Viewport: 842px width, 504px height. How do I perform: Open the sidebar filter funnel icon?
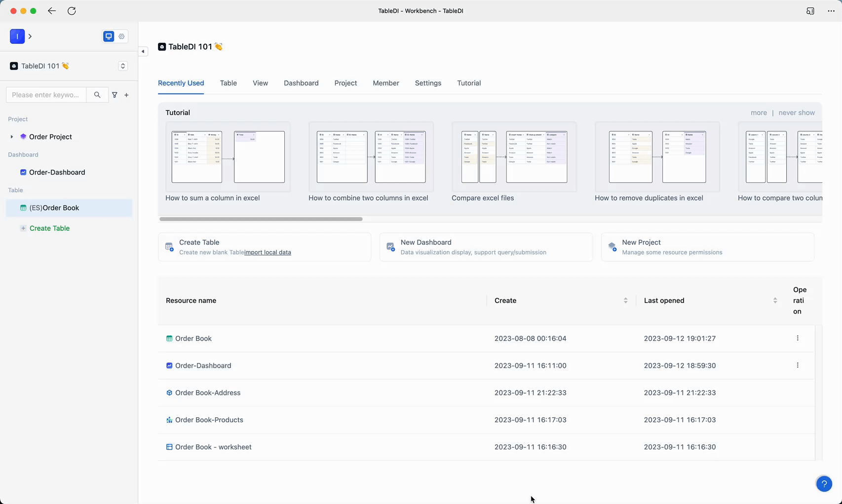(x=115, y=95)
